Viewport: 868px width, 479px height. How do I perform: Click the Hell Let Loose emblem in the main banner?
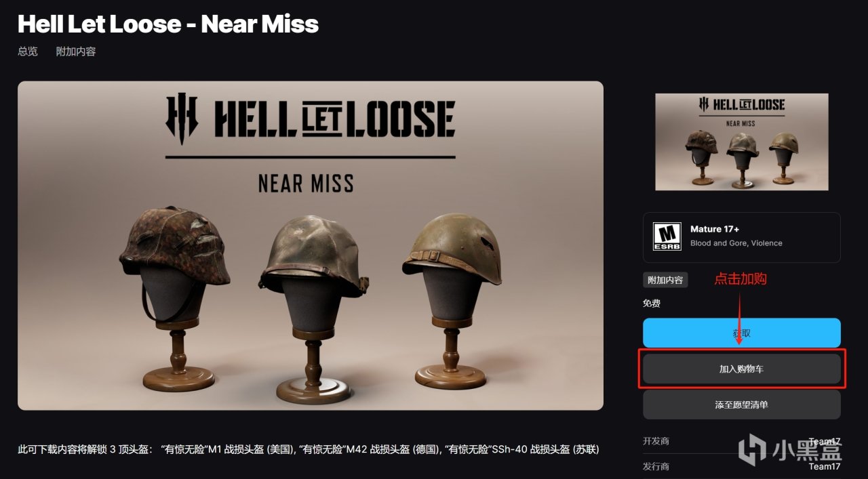[182, 119]
